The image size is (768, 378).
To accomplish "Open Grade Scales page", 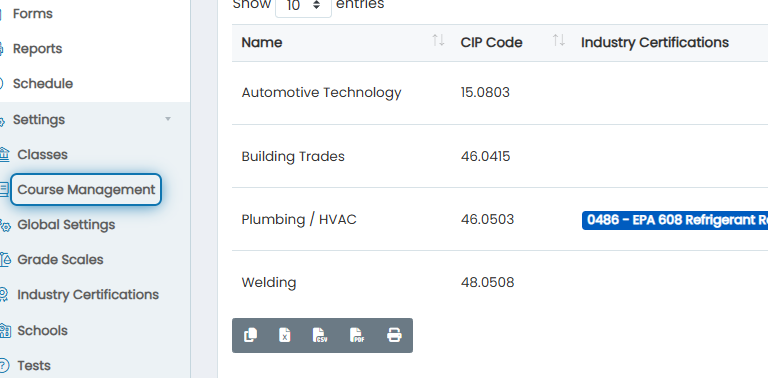I will click(60, 260).
